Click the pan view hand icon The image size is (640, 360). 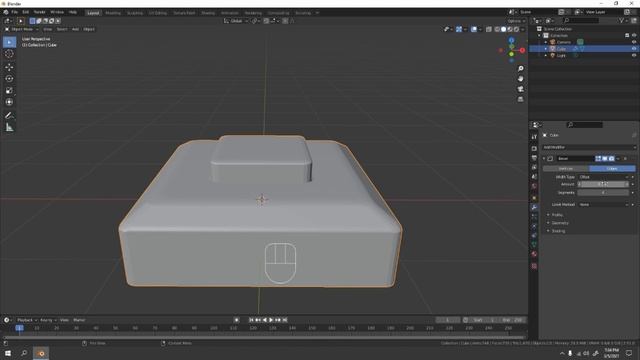point(520,79)
